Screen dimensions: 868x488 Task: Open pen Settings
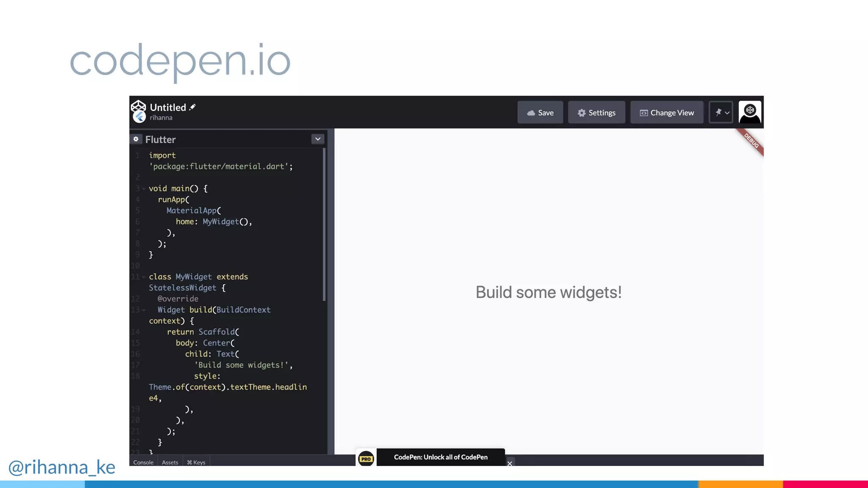[596, 113]
